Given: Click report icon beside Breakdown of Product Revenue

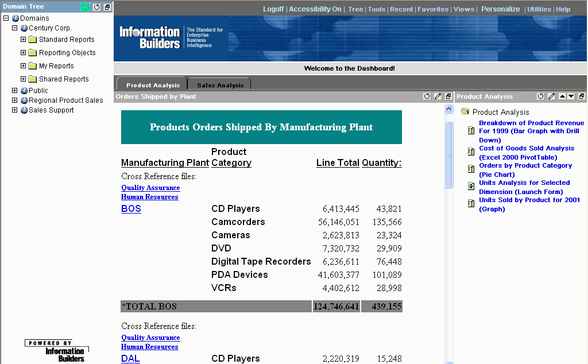Looking at the screenshot, I should point(471,130).
